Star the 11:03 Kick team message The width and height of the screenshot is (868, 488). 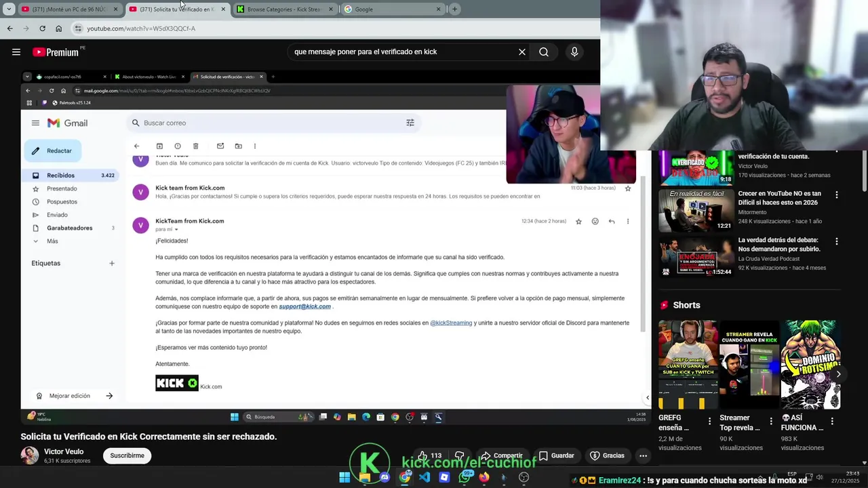628,188
